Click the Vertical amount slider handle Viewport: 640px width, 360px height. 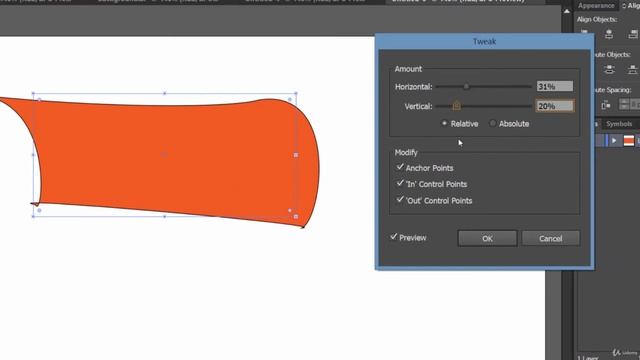tap(456, 106)
